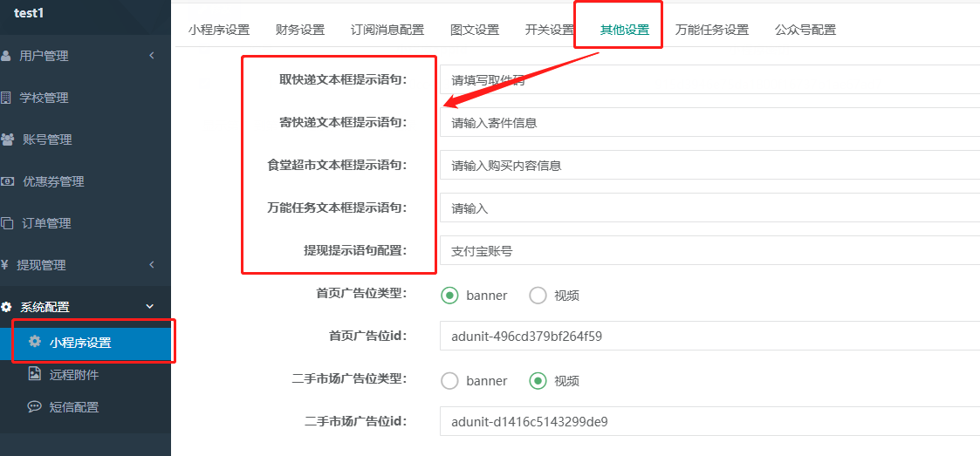Switch to the 公众号配置 tab
Screen dimensions: 980x456
[x=805, y=30]
